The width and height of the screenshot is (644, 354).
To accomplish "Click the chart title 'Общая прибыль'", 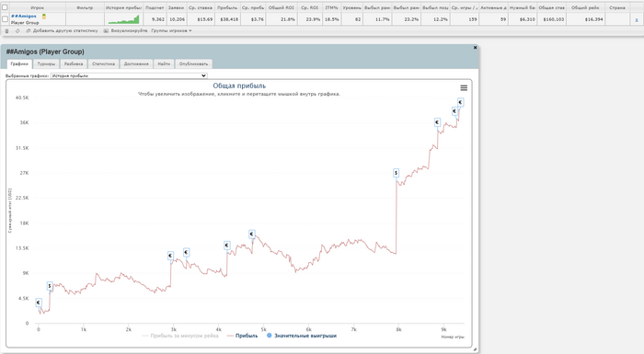I will 239,86.
